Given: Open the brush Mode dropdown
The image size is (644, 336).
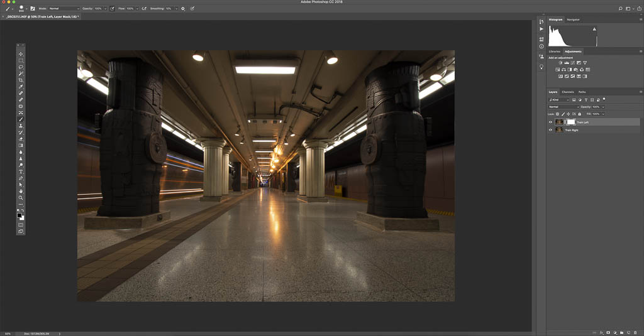Looking at the screenshot, I should click(64, 8).
